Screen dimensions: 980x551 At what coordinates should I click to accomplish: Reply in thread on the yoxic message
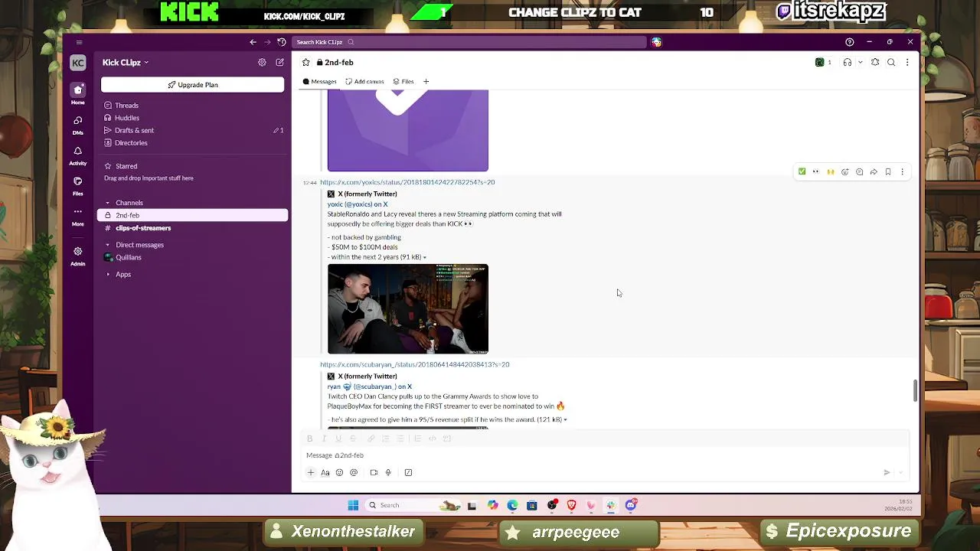click(x=859, y=172)
